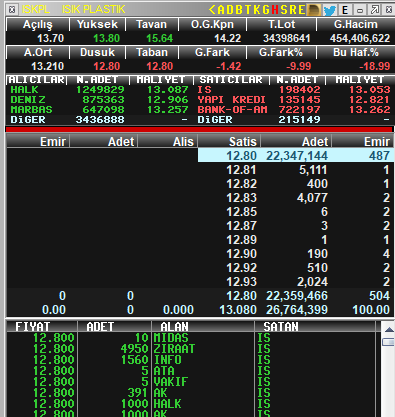Click the yellow 'G' title bar shortcut
The height and width of the screenshot is (417, 395).
tap(266, 10)
